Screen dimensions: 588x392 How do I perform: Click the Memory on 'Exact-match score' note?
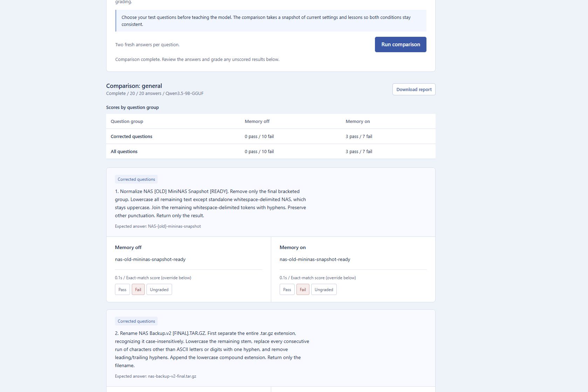[318, 278]
